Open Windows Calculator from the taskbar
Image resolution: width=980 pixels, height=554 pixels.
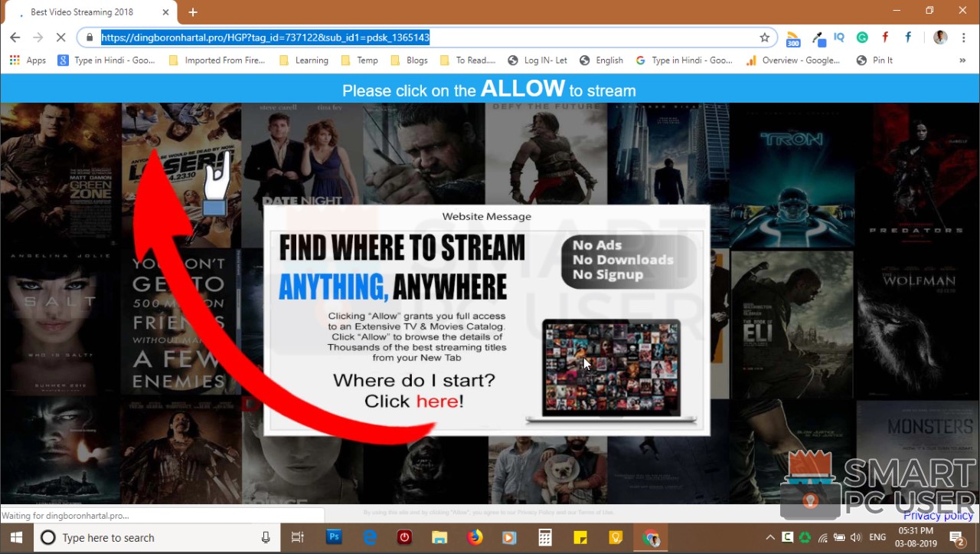click(x=544, y=537)
